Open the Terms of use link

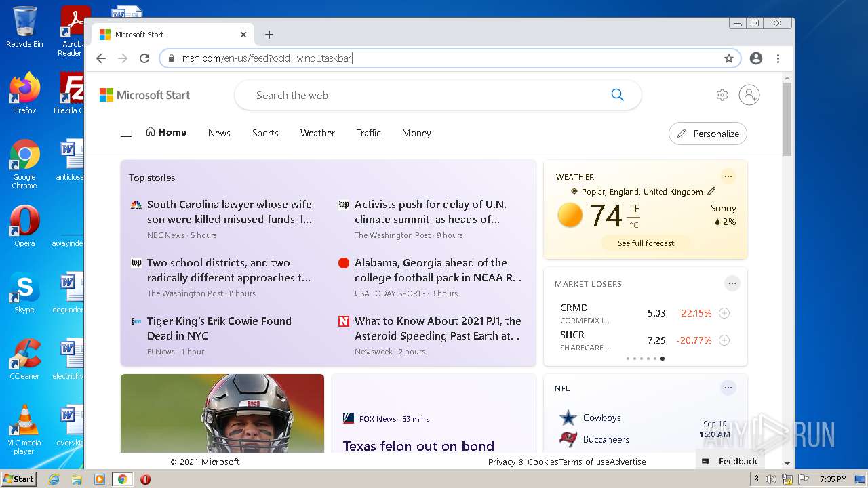point(584,462)
